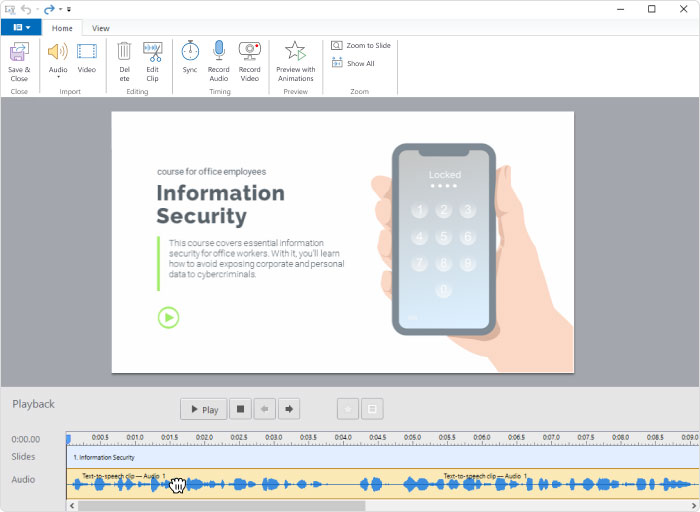700x512 pixels.
Task: Open the Edit Clip tool
Action: pyautogui.click(x=153, y=51)
